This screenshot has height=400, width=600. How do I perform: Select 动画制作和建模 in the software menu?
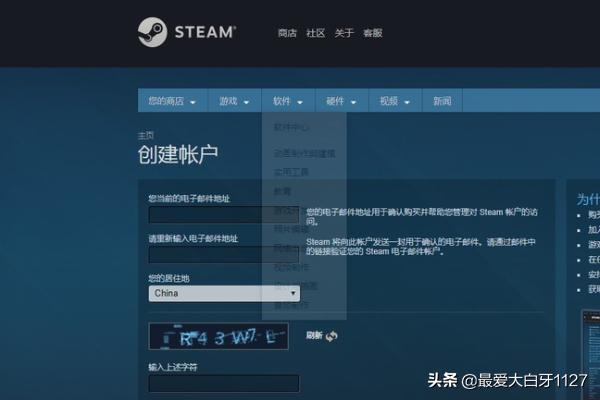[304, 154]
